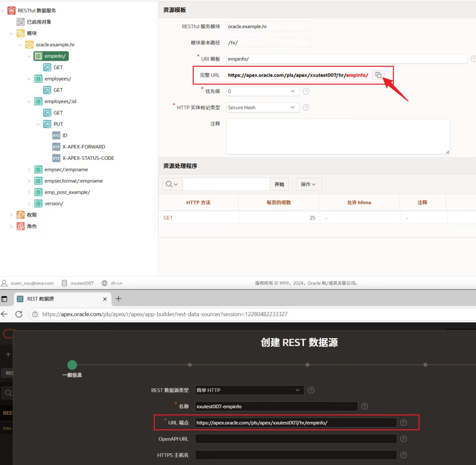
Task: Click the site info lock icon
Action: [x=35, y=314]
